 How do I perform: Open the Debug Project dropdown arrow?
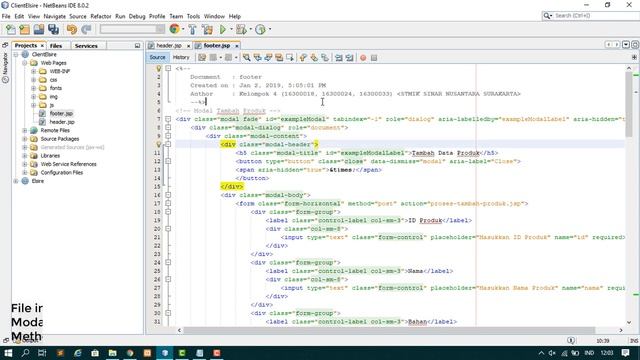(251, 29)
